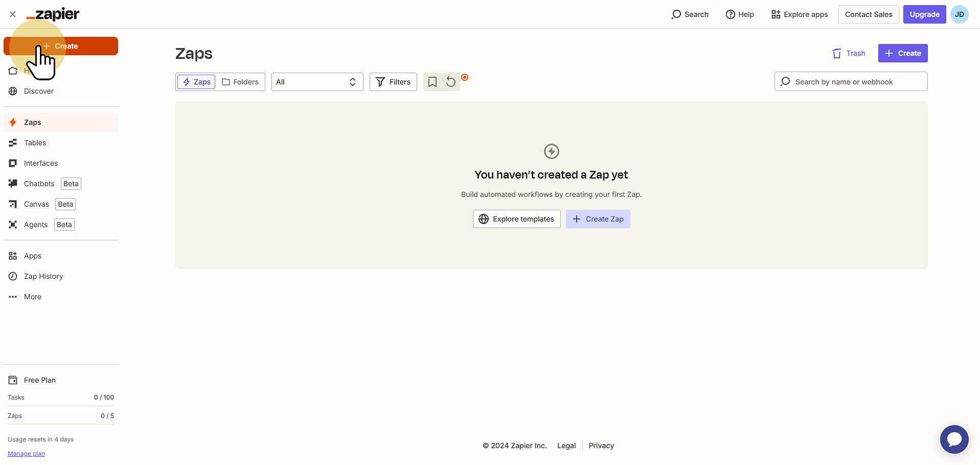
Task: Switch to the Zaps tab view
Action: point(197,82)
